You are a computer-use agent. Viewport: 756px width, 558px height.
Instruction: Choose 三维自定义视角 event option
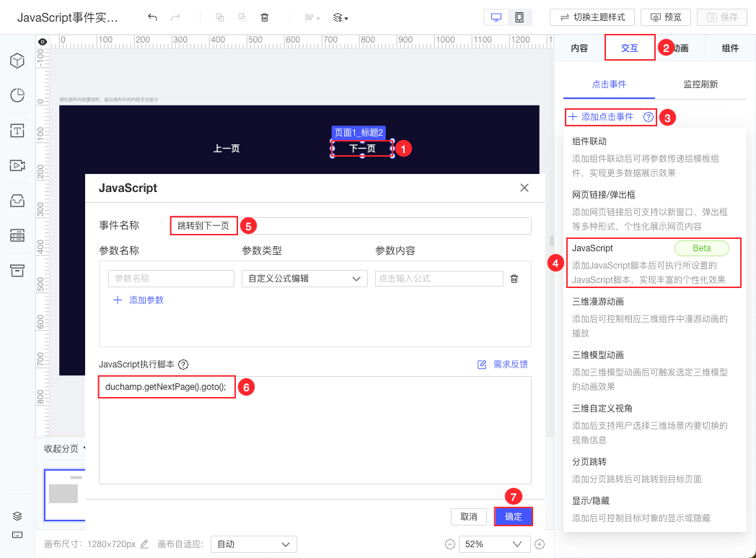649,424
